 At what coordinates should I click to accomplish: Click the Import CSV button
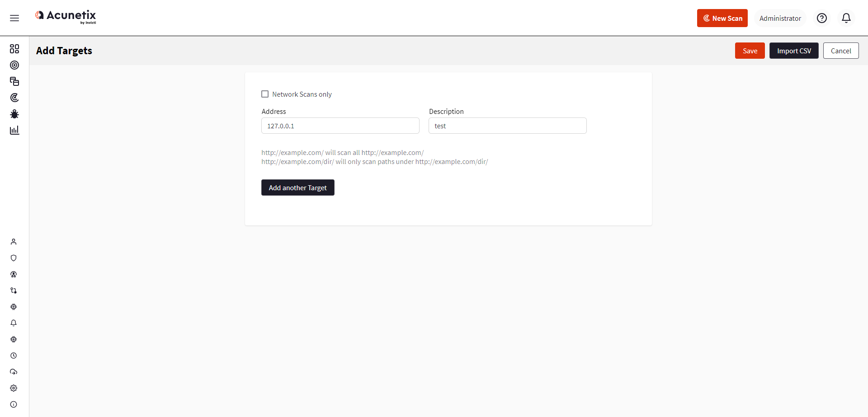tap(794, 51)
